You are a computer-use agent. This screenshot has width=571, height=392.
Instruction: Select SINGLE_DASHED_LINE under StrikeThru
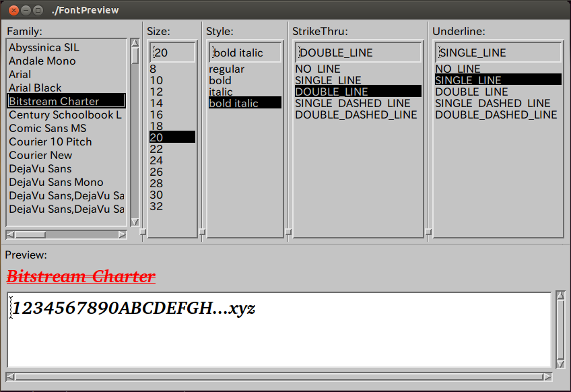(358, 104)
